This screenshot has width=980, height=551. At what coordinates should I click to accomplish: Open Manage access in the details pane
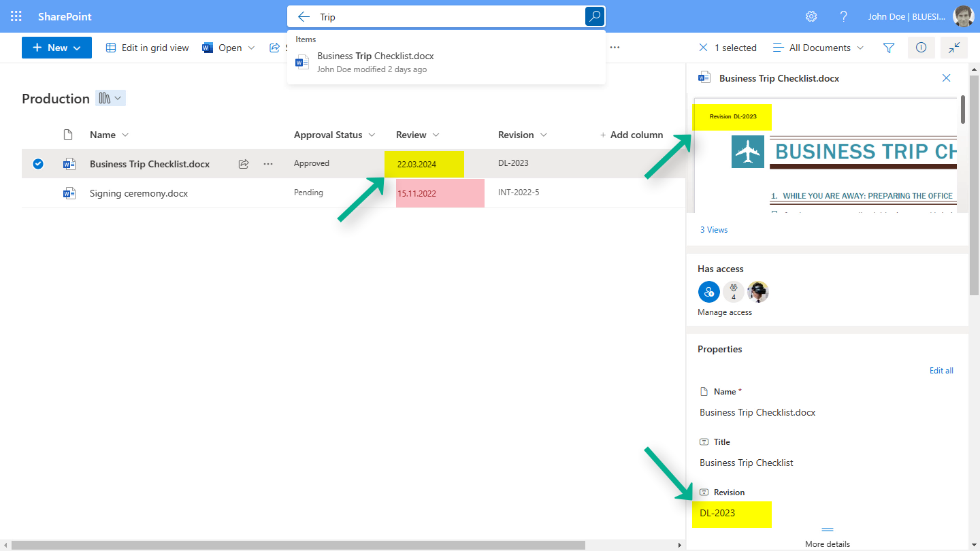[x=723, y=312]
